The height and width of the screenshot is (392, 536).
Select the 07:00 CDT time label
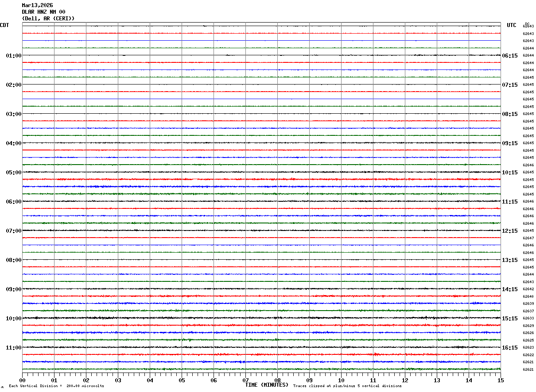click(x=14, y=231)
